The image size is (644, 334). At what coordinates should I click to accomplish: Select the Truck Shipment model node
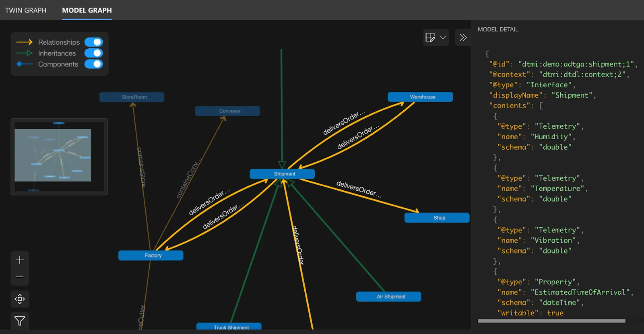pos(229,326)
